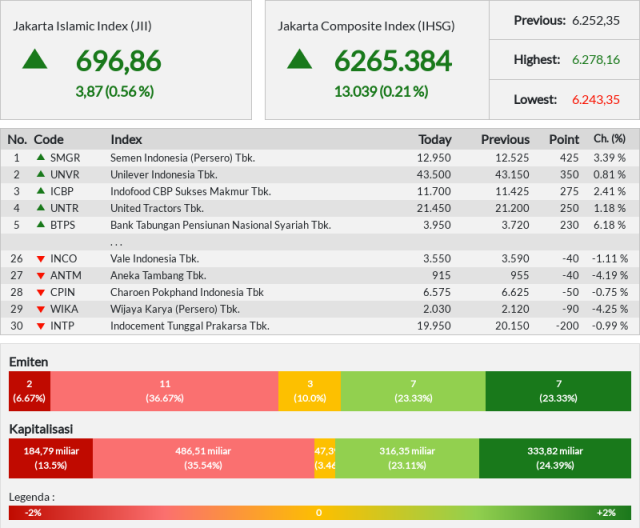Click 'Bank Tabungan Pensiunan Nasional Syariah Tbk.'
The image size is (640, 528).
tap(220, 225)
